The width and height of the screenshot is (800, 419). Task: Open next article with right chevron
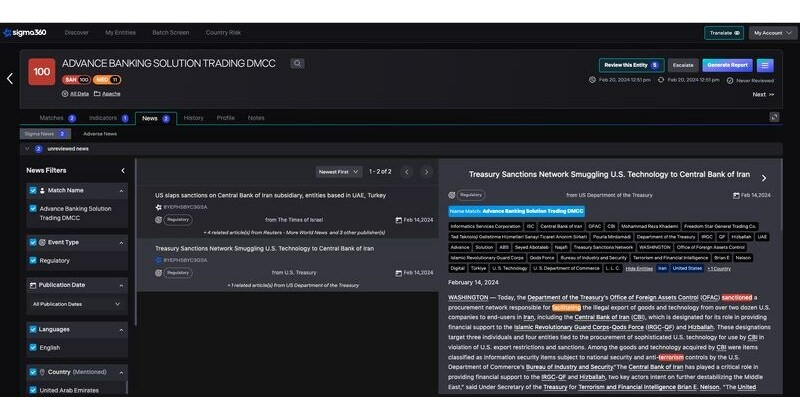[x=764, y=178]
